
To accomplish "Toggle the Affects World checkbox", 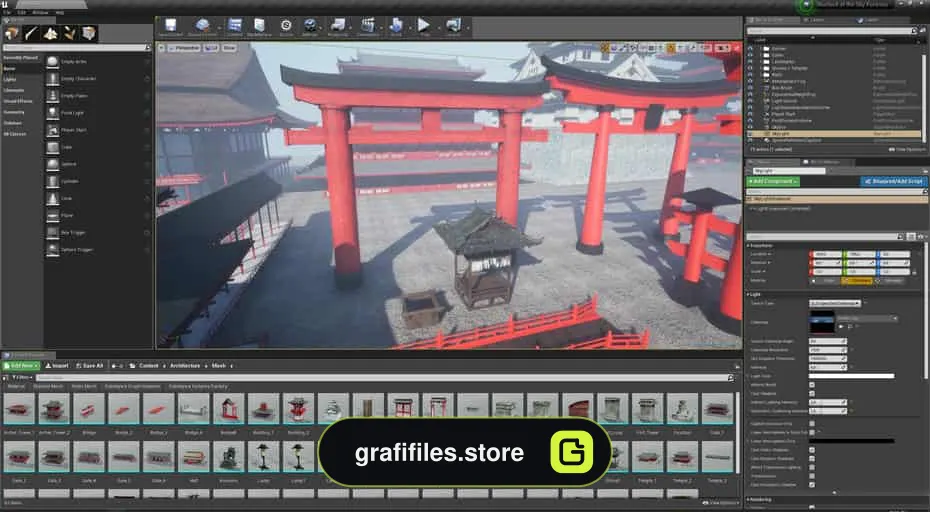I will [x=812, y=385].
